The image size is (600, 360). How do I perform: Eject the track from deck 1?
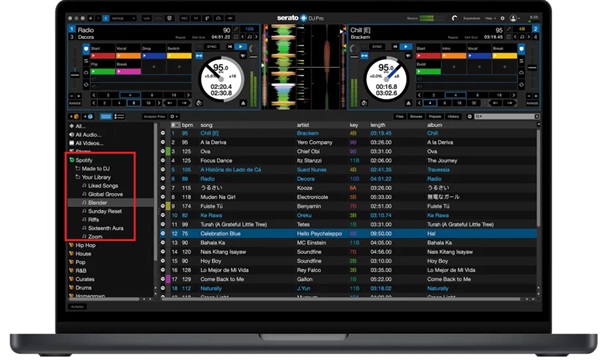[243, 103]
